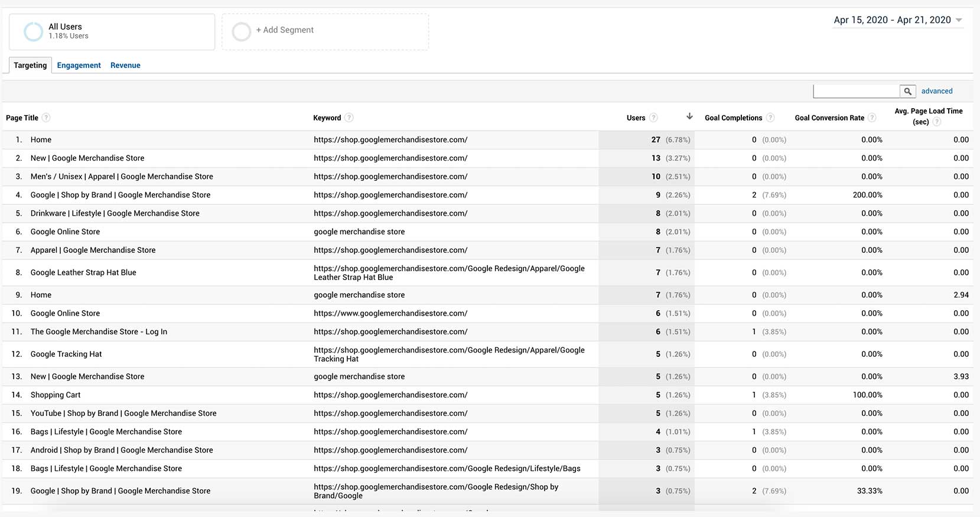The height and width of the screenshot is (517, 980).
Task: Click 'New | Google Merchandise Store' in row 13
Action: click(87, 376)
